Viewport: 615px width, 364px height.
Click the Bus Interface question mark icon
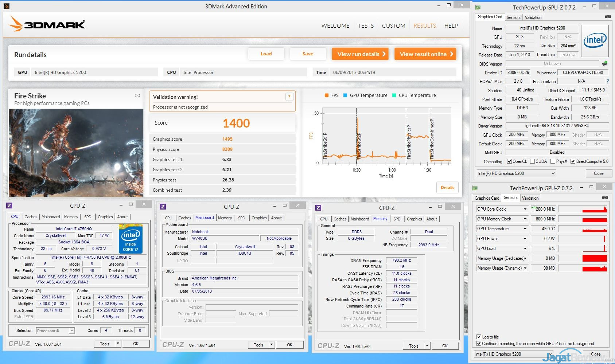[607, 81]
